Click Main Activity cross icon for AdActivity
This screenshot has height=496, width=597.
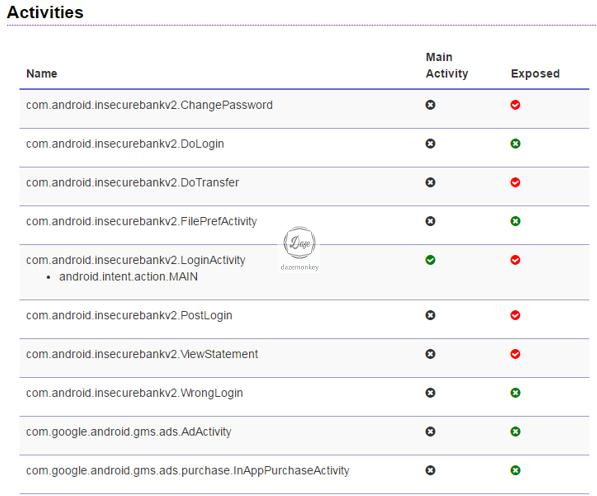point(430,432)
